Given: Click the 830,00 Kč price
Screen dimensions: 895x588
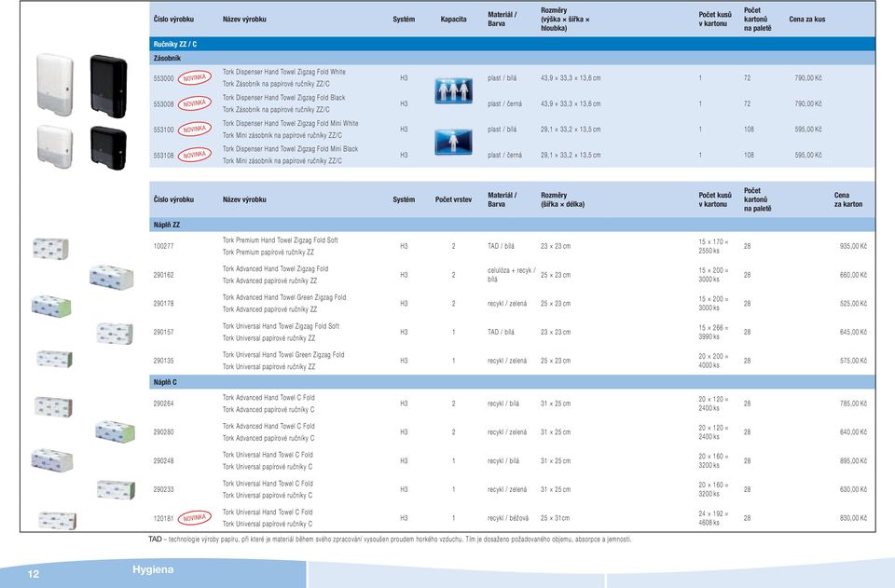Looking at the screenshot, I should (853, 518).
